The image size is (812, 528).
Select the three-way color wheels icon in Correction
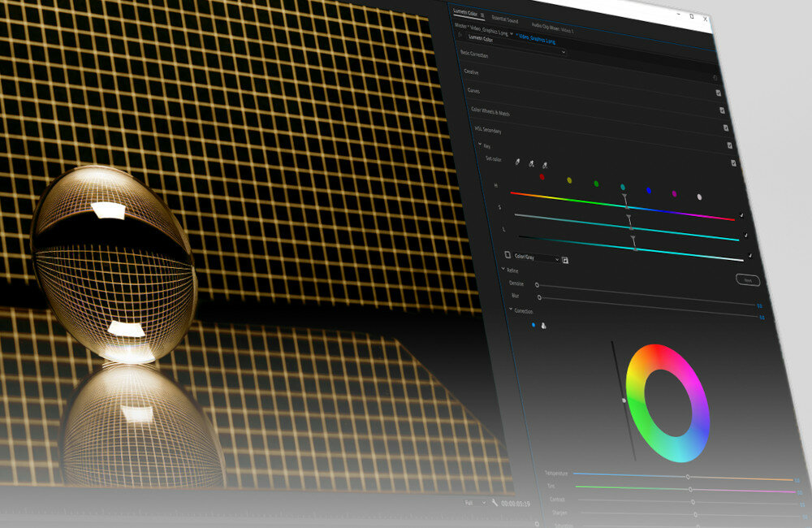pyautogui.click(x=543, y=326)
